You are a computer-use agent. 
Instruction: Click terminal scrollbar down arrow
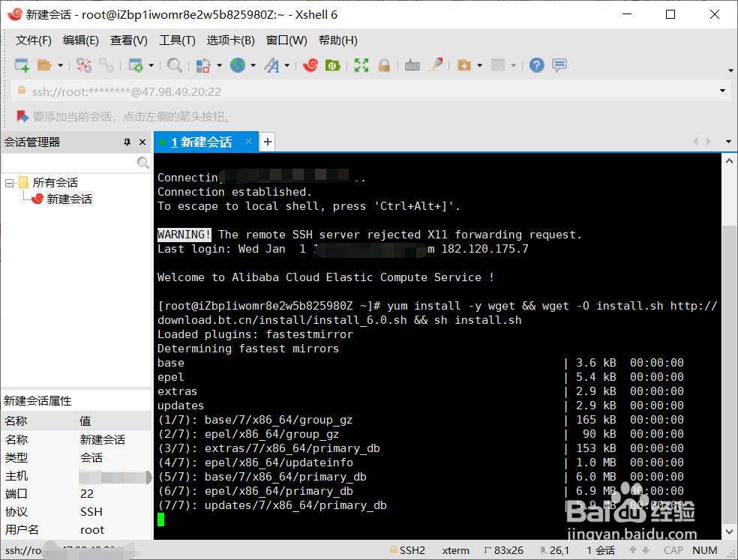(x=729, y=532)
